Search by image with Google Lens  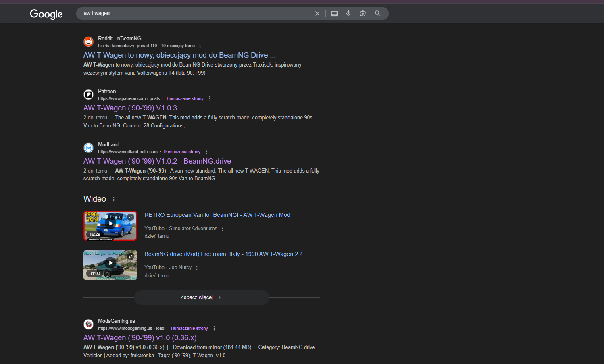pos(363,13)
